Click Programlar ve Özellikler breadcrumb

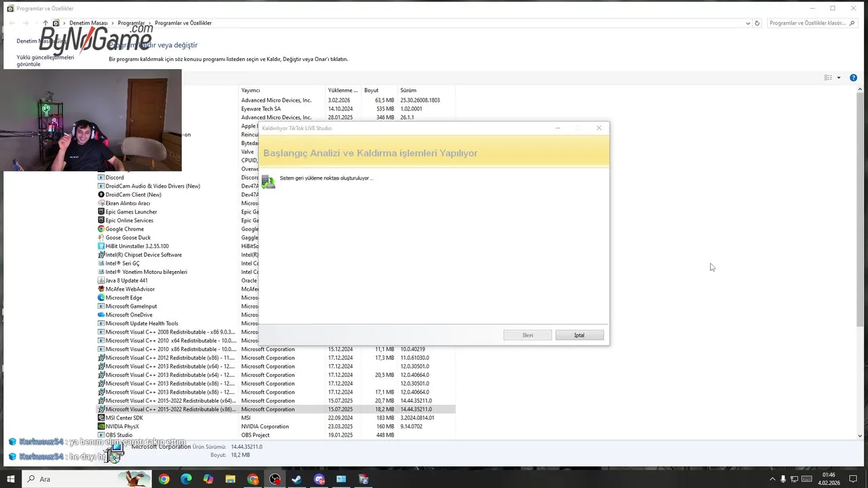point(183,23)
